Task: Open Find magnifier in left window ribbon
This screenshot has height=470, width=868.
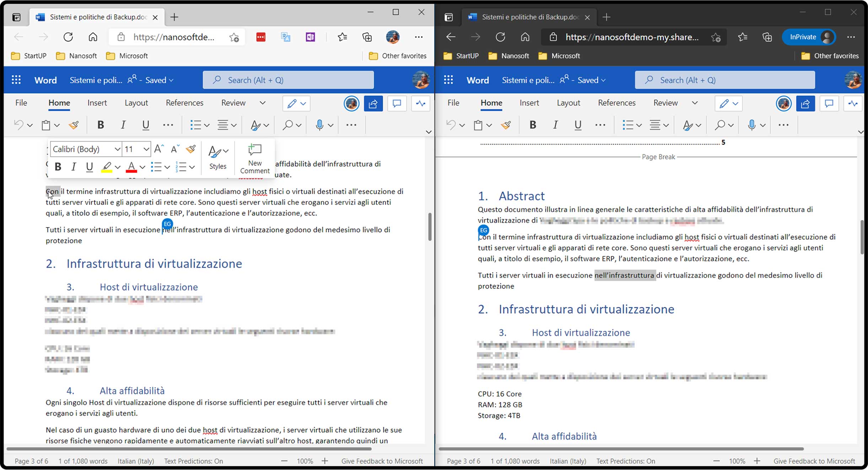Action: click(288, 125)
